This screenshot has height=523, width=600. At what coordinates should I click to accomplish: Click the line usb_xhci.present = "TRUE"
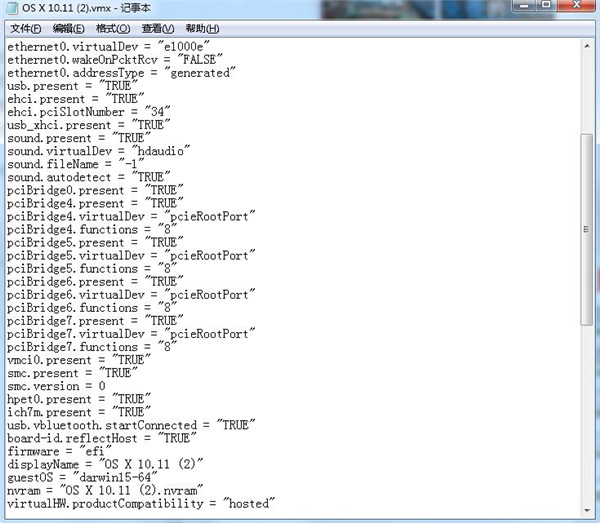tap(89, 125)
